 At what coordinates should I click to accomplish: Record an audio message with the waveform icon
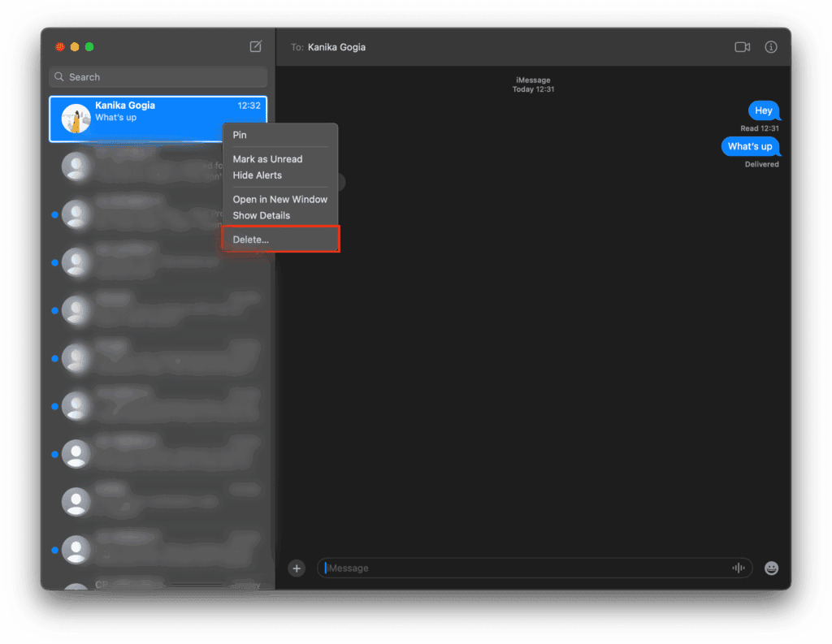(738, 568)
